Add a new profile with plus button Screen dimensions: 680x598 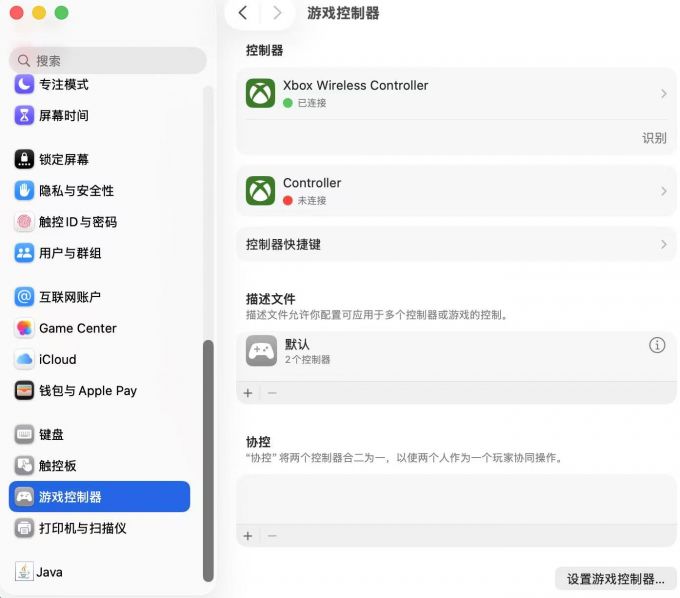248,393
